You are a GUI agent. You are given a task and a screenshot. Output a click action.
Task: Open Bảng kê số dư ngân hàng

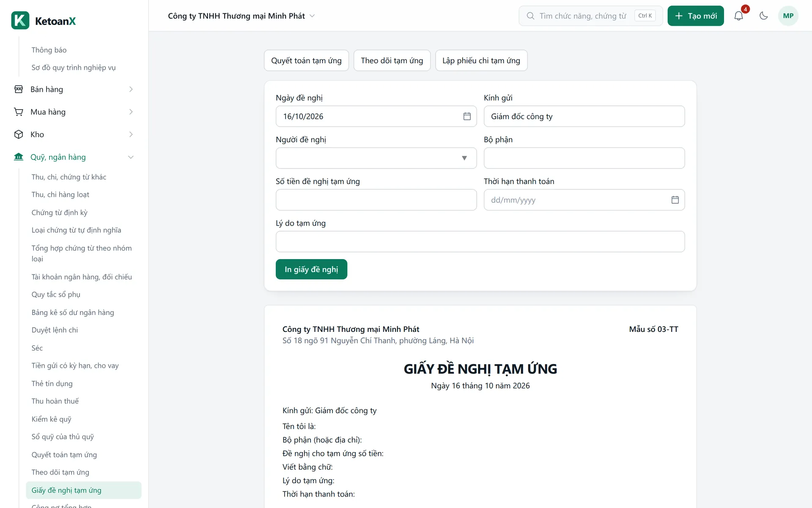[x=73, y=312]
